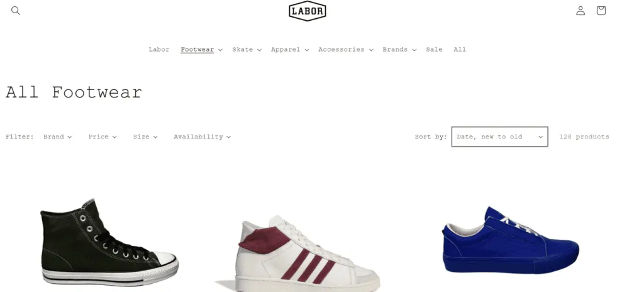
Task: Click the Labor navigation link
Action: pyautogui.click(x=159, y=49)
